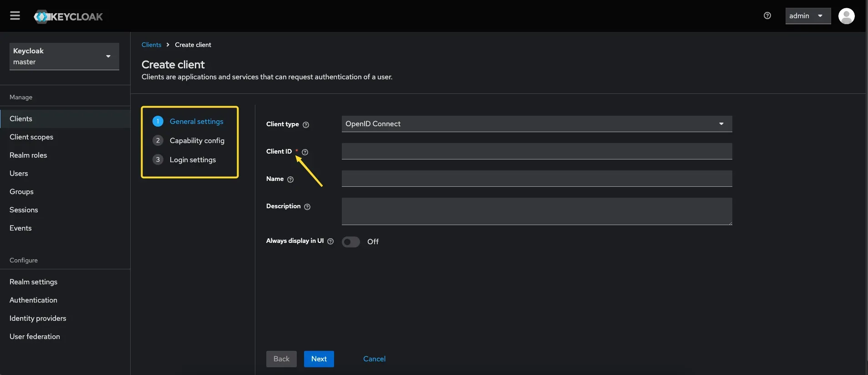Toggle Always display in UI switch
The image size is (868, 375).
pyautogui.click(x=351, y=242)
